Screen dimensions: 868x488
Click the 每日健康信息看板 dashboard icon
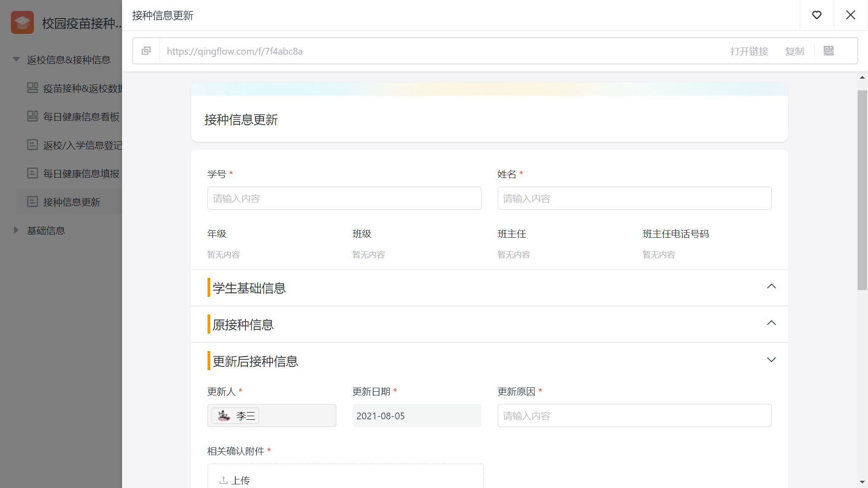pos(33,117)
